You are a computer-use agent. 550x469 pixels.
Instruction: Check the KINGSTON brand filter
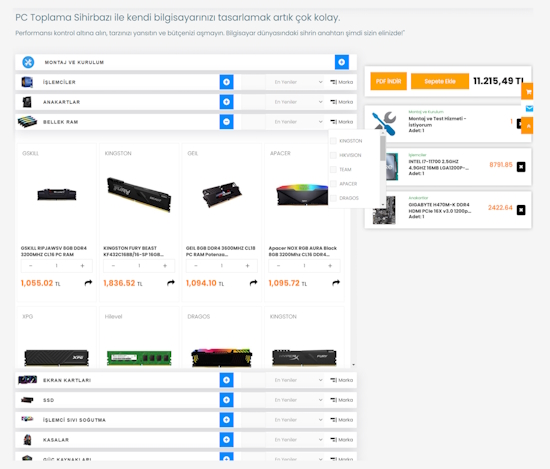[333, 141]
